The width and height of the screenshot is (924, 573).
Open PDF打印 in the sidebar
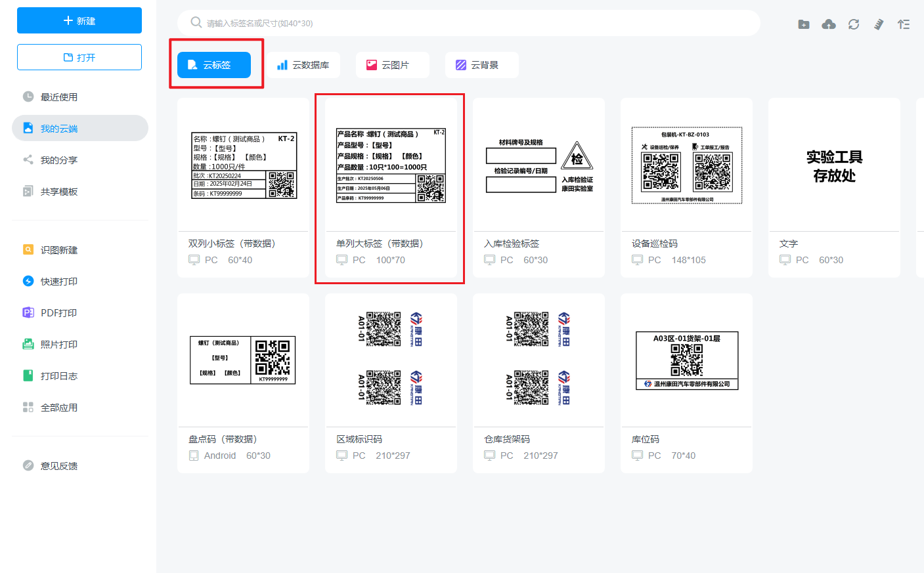coord(58,313)
